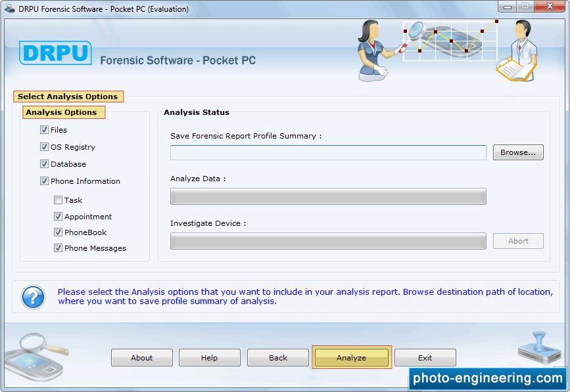Open the About dialog
570x392 pixels.
142,358
